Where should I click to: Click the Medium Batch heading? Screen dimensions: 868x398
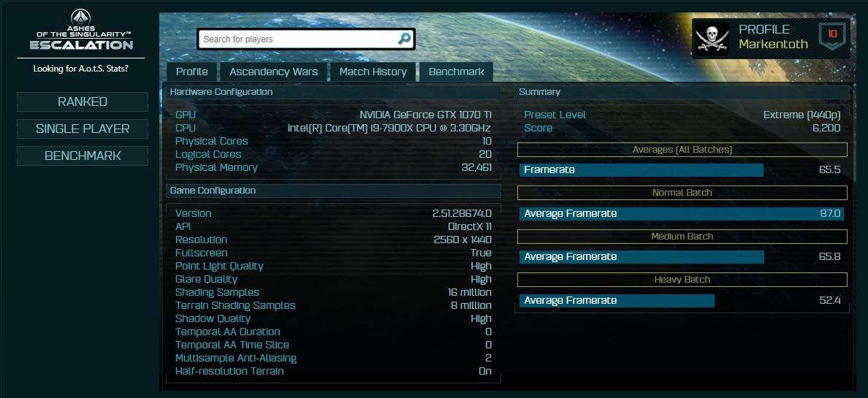click(682, 237)
